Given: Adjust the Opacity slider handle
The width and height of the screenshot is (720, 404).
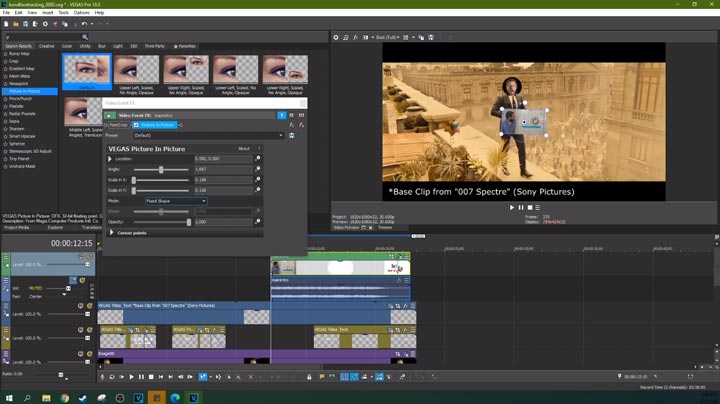Looking at the screenshot, I should click(189, 222).
